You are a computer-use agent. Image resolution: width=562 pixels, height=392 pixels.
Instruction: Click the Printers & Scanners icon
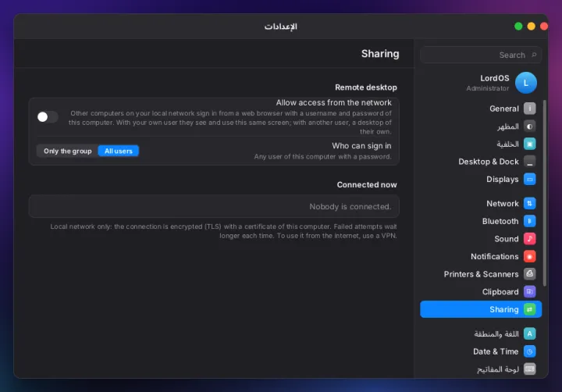pyautogui.click(x=529, y=274)
